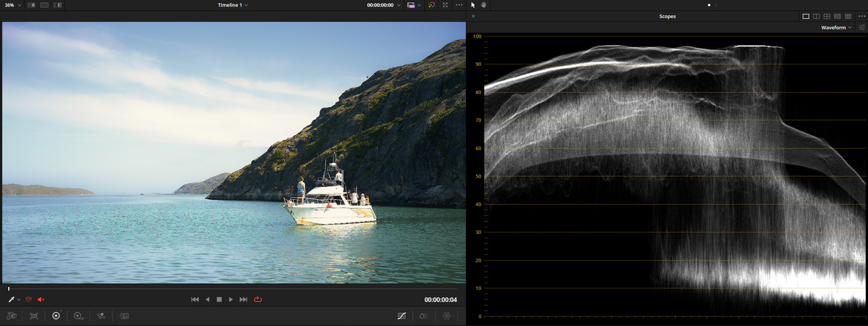Image resolution: width=868 pixels, height=326 pixels.
Task: Toggle loop playback button
Action: tap(258, 299)
